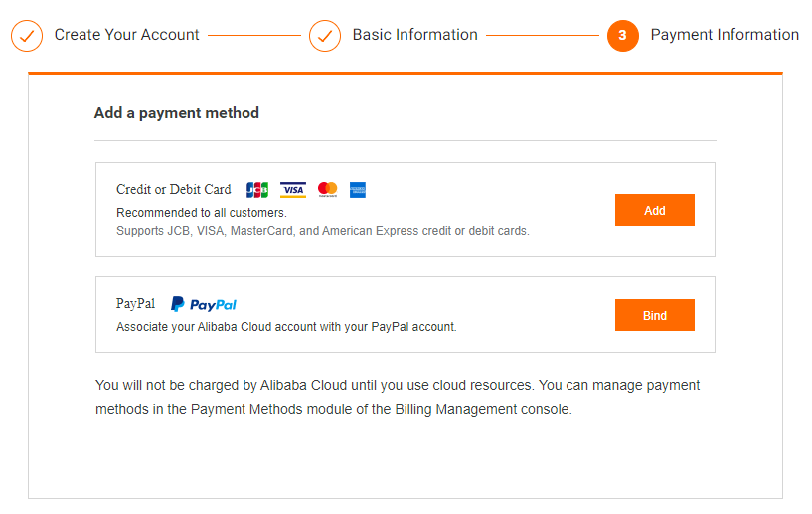The width and height of the screenshot is (812, 514).
Task: Click the American Express logo
Action: [x=358, y=189]
